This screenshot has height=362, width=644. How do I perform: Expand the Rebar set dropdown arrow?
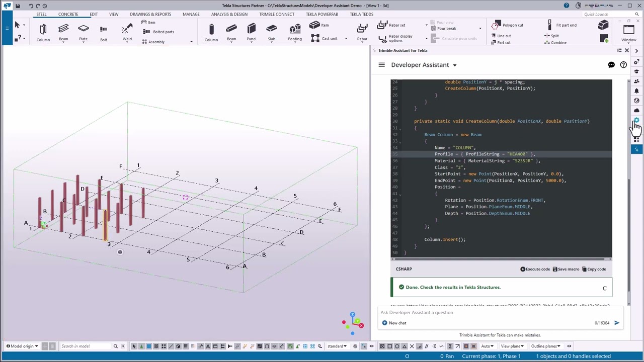(x=426, y=25)
